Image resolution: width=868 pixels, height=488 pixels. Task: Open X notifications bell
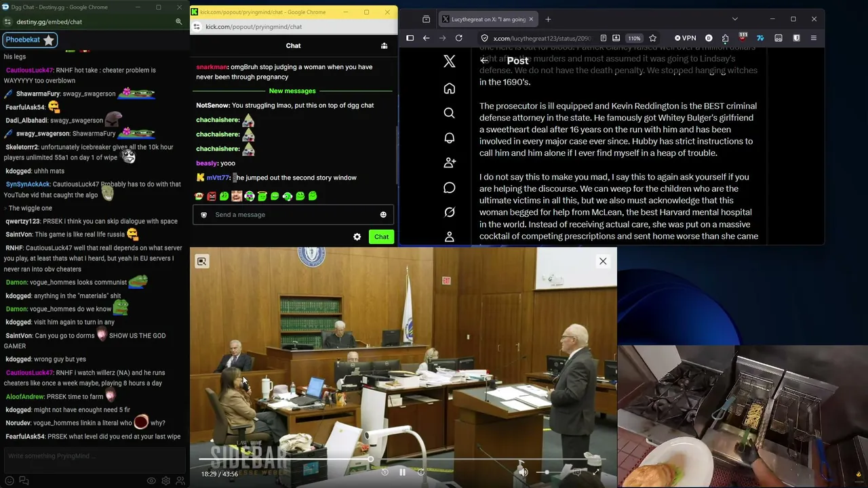(449, 138)
